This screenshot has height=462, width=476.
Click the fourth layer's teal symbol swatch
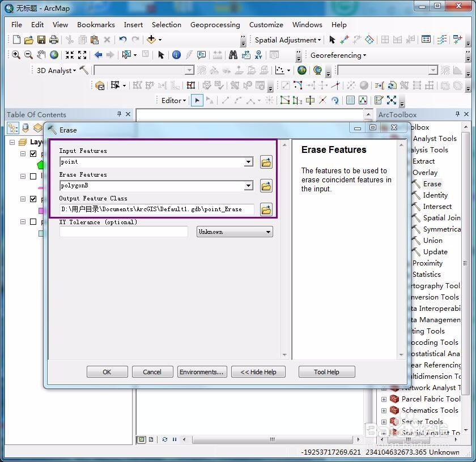pos(41,234)
